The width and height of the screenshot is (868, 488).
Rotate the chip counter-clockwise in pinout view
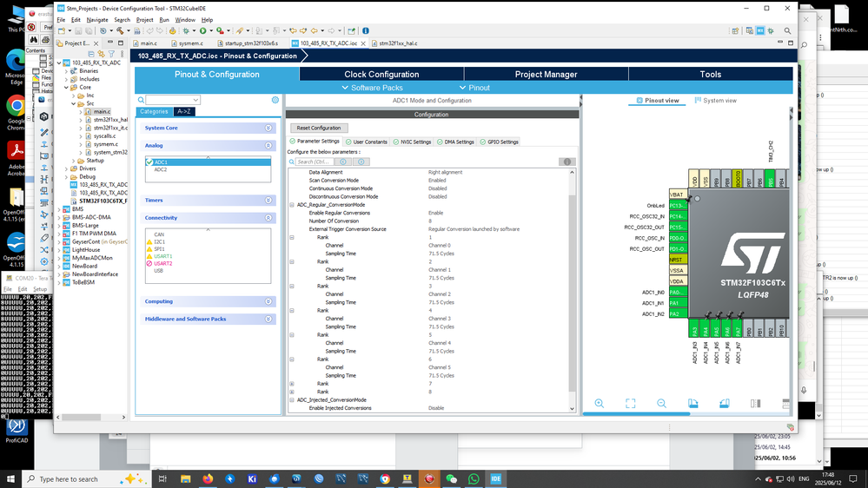point(724,404)
